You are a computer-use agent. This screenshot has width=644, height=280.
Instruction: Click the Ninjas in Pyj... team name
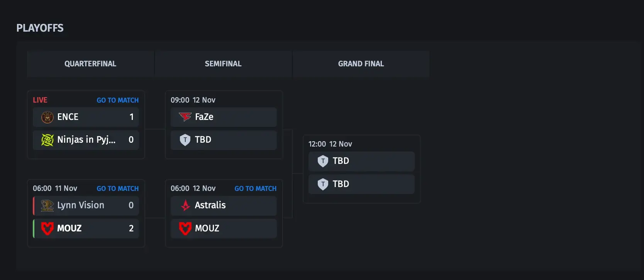tap(86, 140)
